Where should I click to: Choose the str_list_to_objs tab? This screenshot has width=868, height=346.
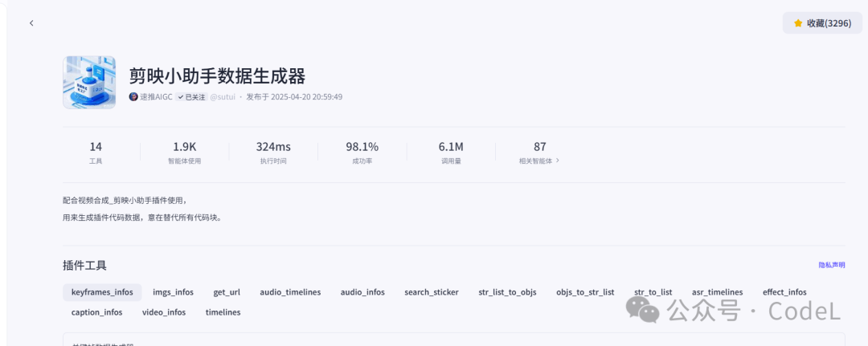[508, 292]
